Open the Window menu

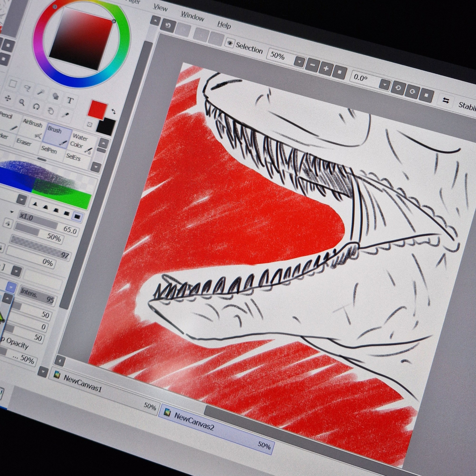[192, 16]
